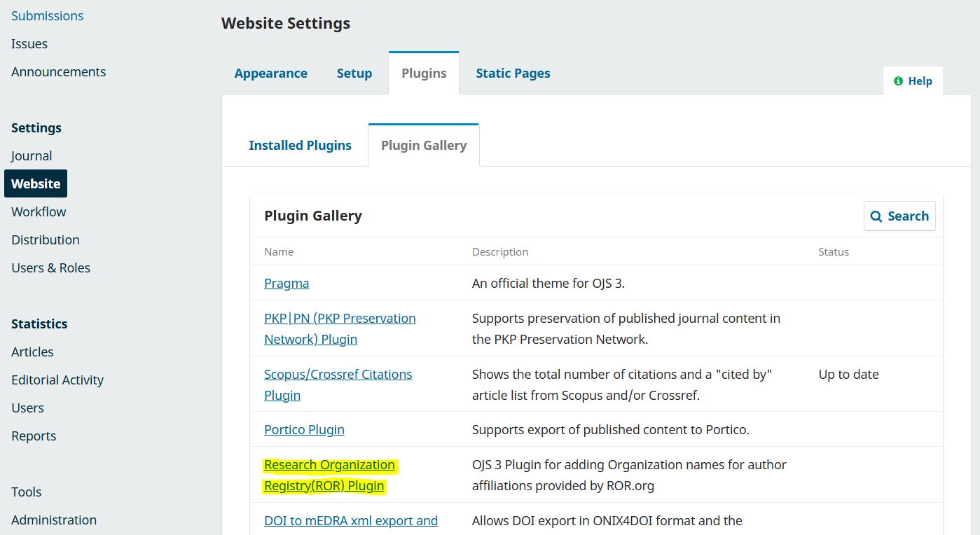The height and width of the screenshot is (535, 980).
Task: Click the Settings sidebar section heading
Action: pyautogui.click(x=36, y=127)
